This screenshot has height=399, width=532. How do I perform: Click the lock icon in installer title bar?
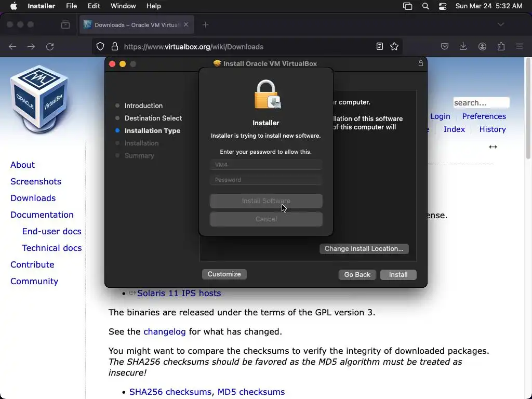tap(421, 63)
